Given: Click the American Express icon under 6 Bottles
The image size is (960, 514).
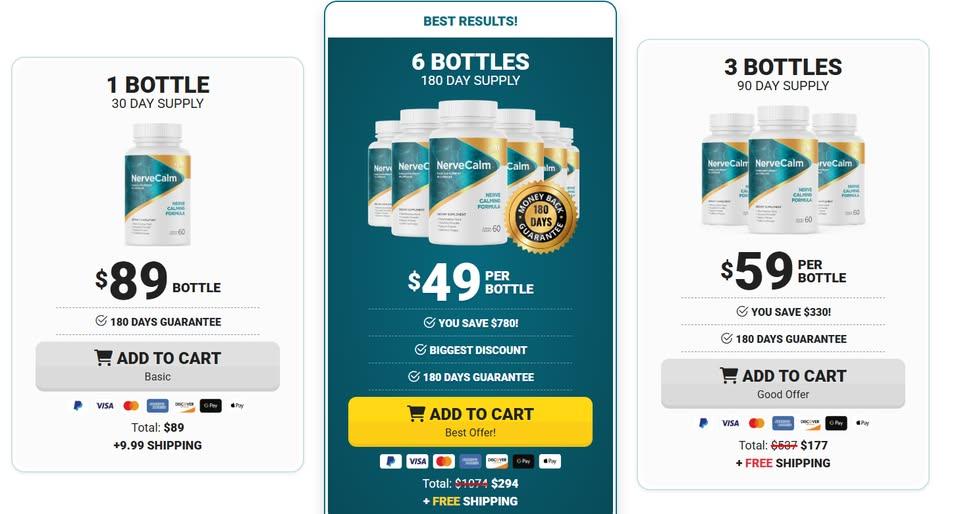Looking at the screenshot, I should 470,461.
